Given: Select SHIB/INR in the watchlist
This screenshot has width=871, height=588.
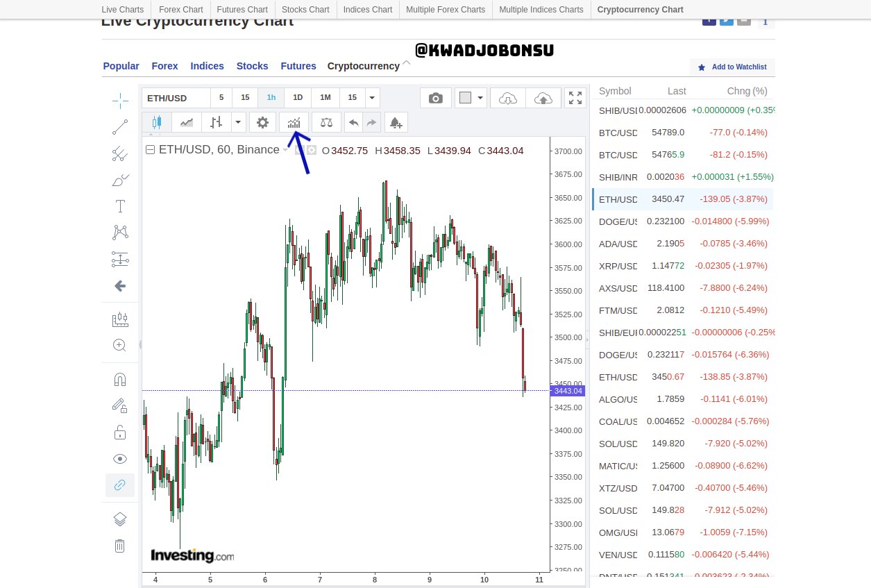Looking at the screenshot, I should click(682, 177).
